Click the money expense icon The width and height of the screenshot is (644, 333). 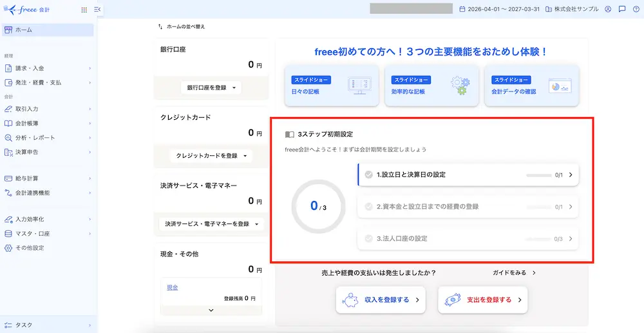[x=452, y=300]
